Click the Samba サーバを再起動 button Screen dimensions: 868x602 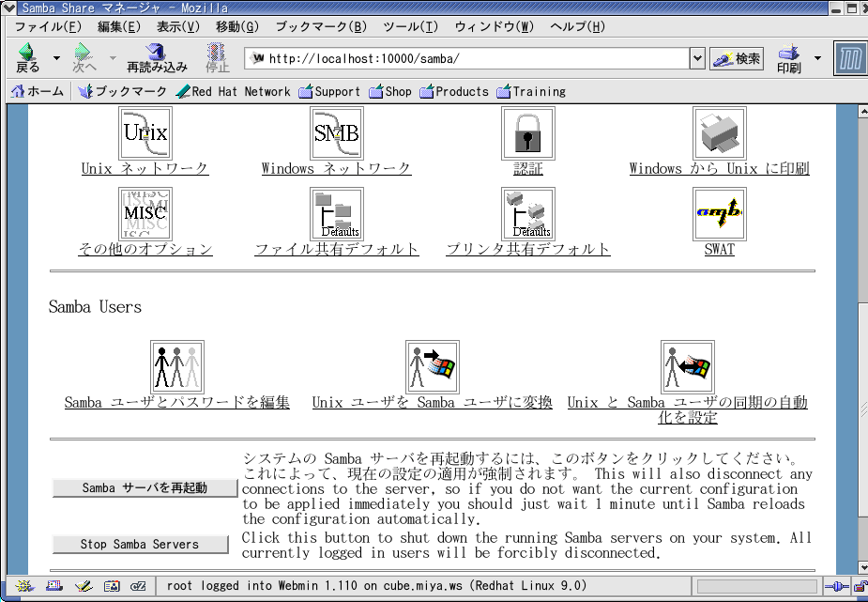click(145, 488)
